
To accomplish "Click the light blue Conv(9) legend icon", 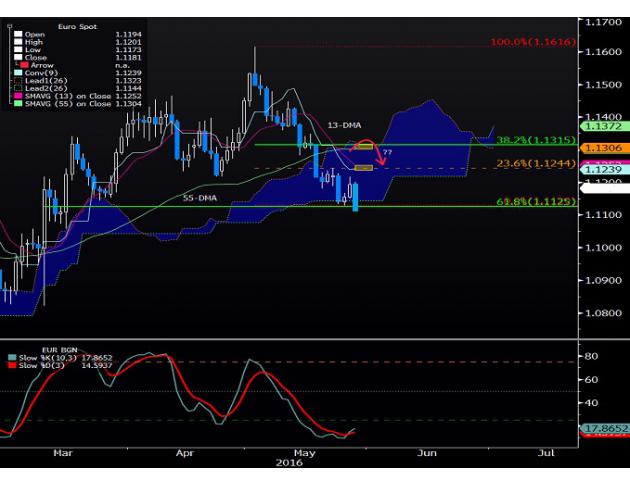I will point(17,73).
